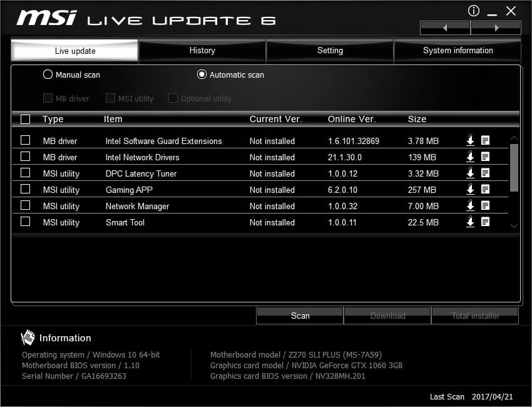Click download icon for Intel Network Drivers
This screenshot has height=407, width=532.
(x=470, y=157)
